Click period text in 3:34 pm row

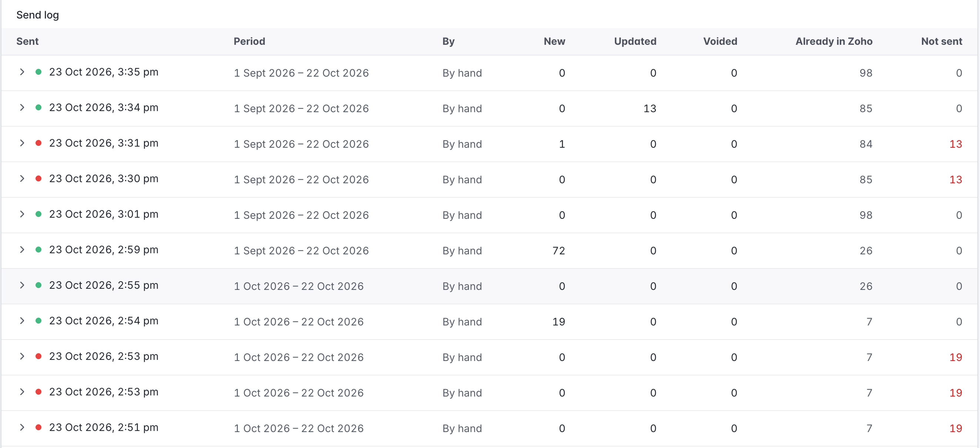pyautogui.click(x=301, y=108)
